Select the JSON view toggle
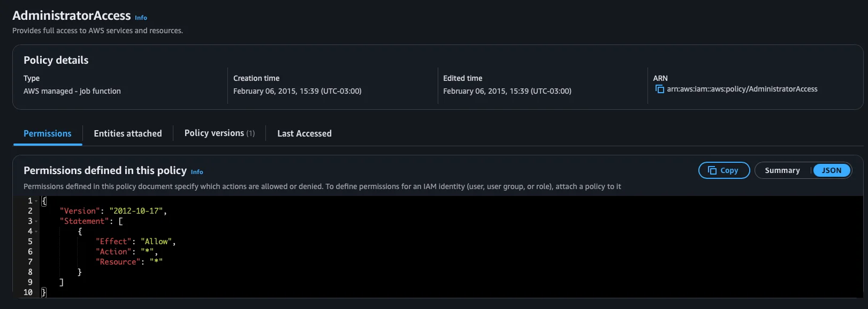This screenshot has height=309, width=868. point(831,170)
